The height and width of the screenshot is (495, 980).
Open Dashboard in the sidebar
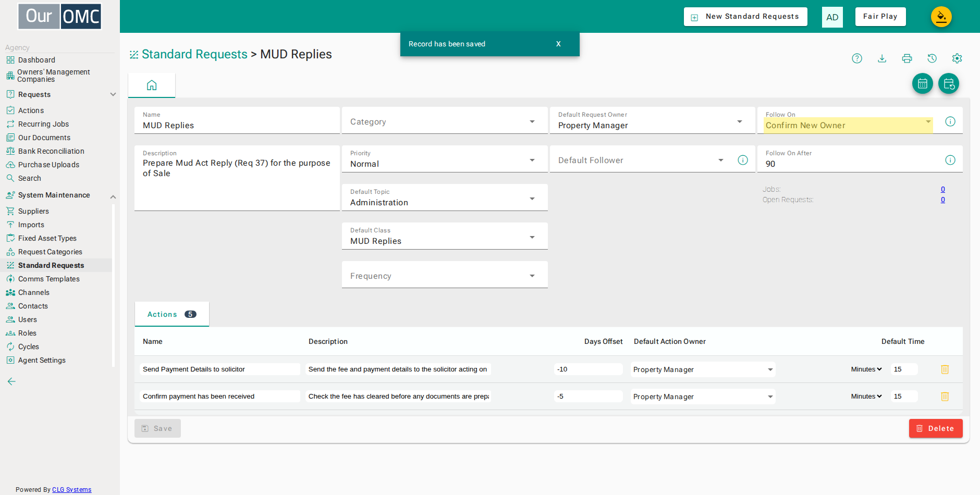click(36, 60)
